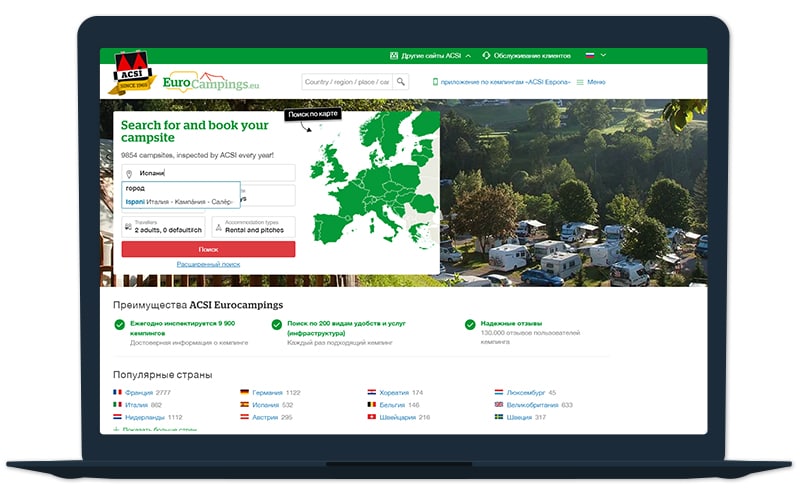The width and height of the screenshot is (800, 500).
Task: Expand the Другие сайты ACSI dropdown
Action: click(x=430, y=55)
